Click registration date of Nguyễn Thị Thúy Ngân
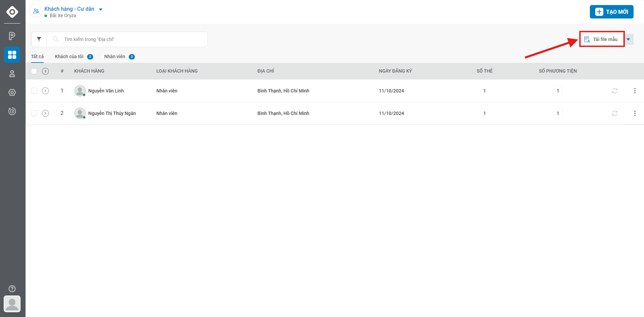Viewport: 644px width, 317px height. point(391,113)
